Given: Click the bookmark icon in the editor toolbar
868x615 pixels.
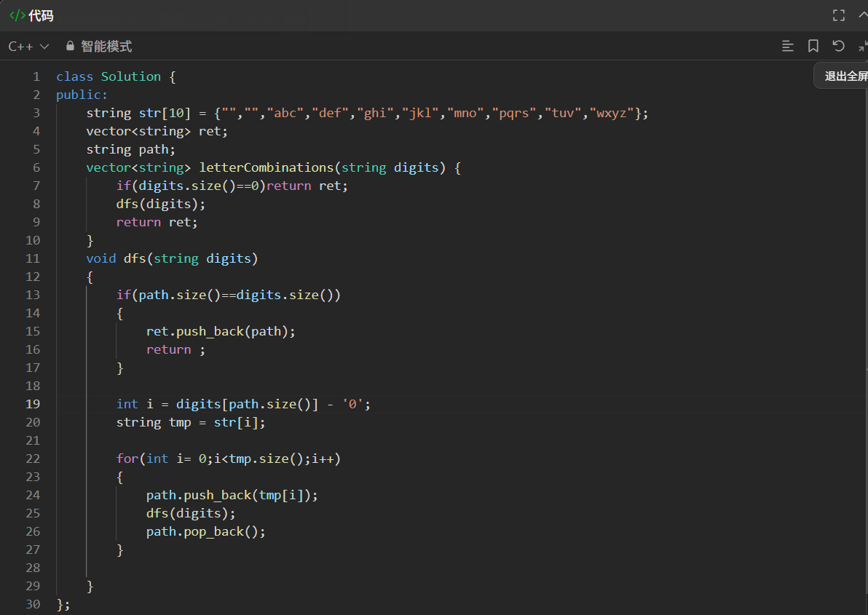Looking at the screenshot, I should click(x=813, y=46).
